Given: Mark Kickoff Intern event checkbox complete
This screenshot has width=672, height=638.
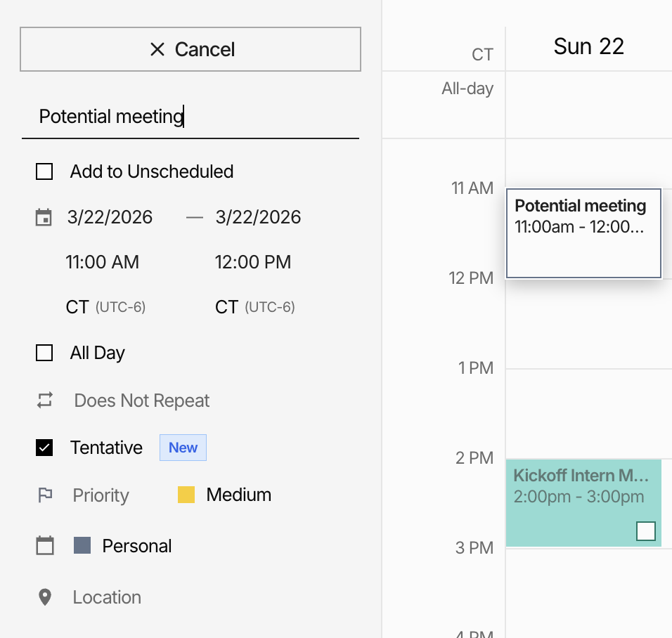Looking at the screenshot, I should coord(645,531).
